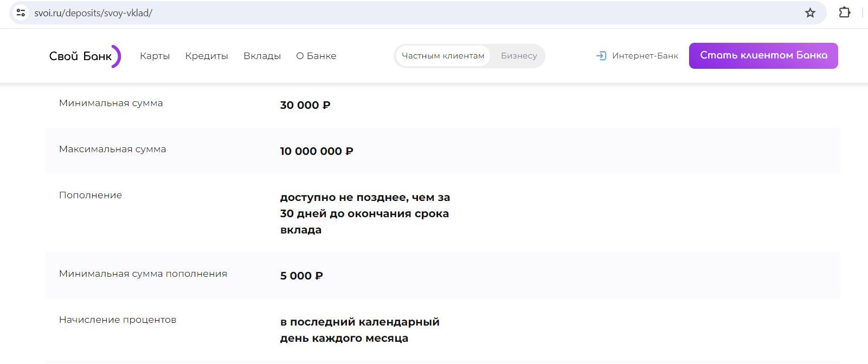Screen dimensions: 868x364
Task: Click the Минимальная сумма пополнения label
Action: tap(143, 274)
